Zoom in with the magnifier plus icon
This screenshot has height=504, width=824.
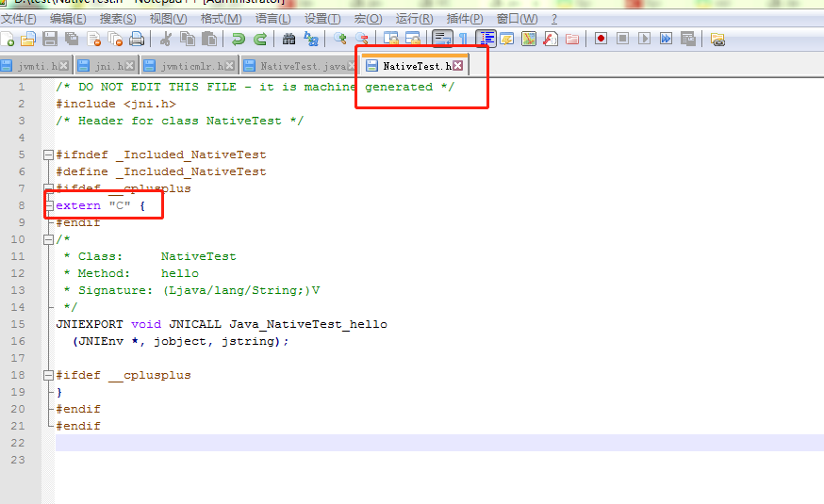[x=339, y=39]
